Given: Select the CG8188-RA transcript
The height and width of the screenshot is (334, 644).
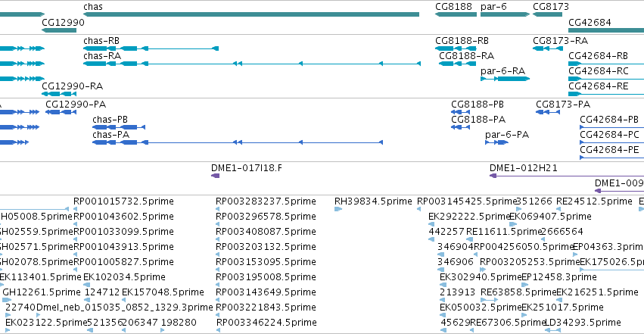Looking at the screenshot, I should tap(458, 64).
